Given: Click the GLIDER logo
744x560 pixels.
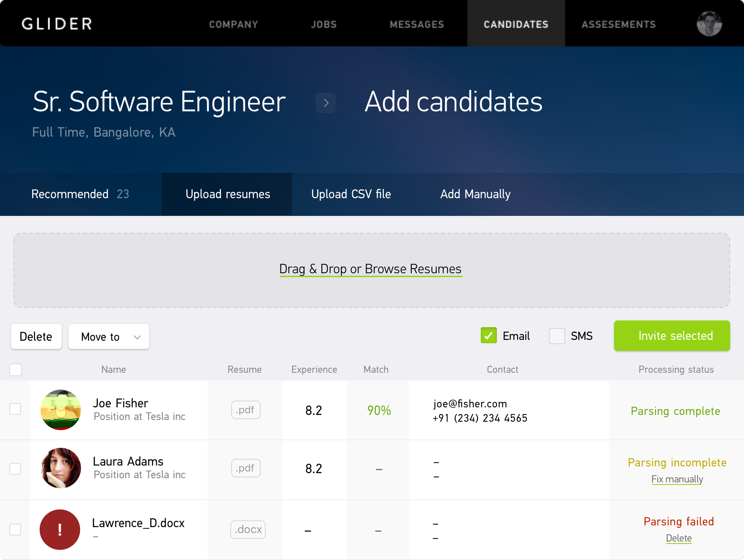Looking at the screenshot, I should [57, 24].
